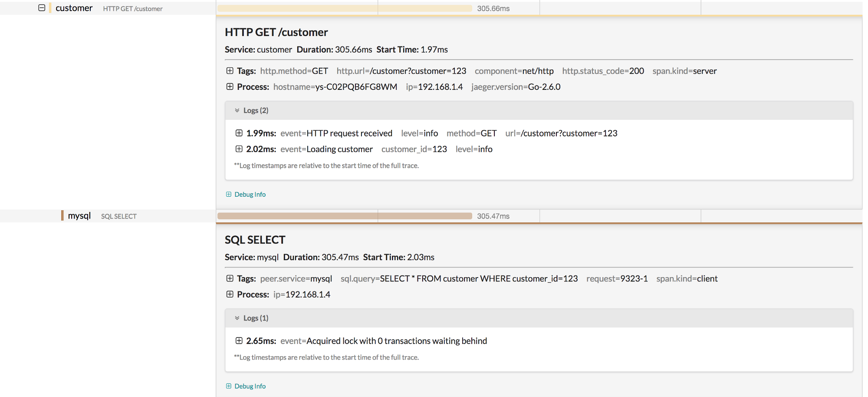Expand the 2.02ms log entry
Image resolution: width=868 pixels, height=397 pixels.
(x=239, y=149)
